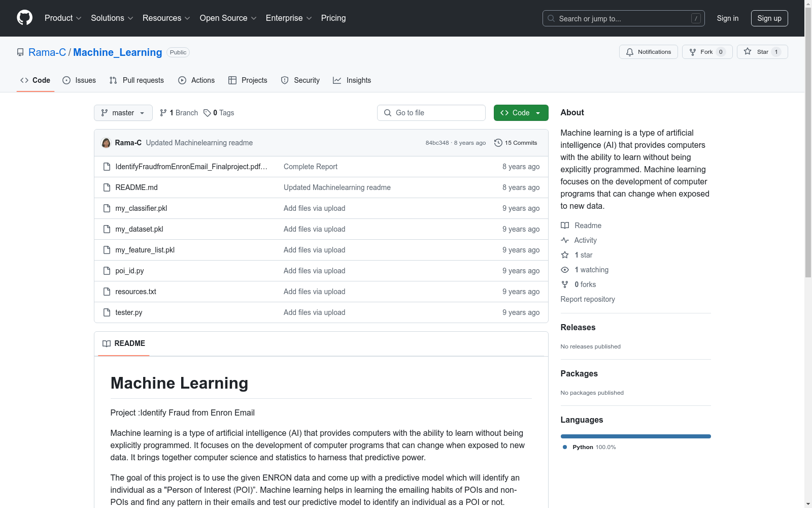Click the Report repository link
Viewport: 812px width, 508px height.
[x=588, y=299]
